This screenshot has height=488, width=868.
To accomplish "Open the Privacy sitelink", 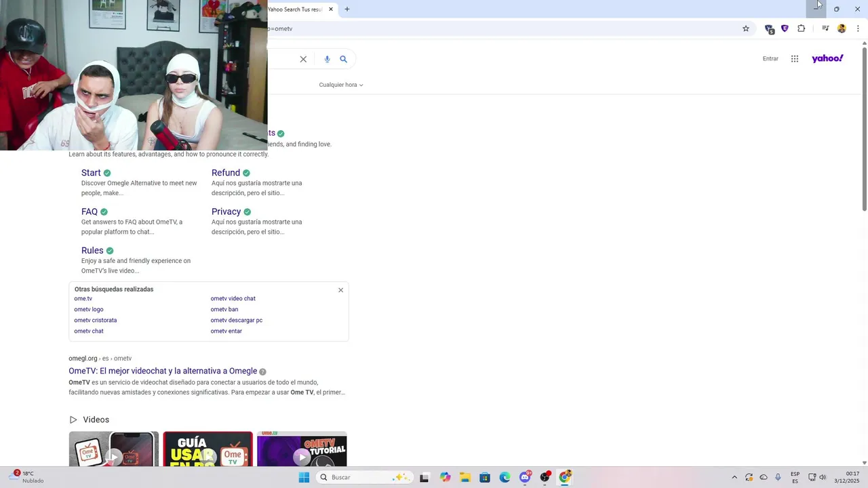I will (226, 211).
